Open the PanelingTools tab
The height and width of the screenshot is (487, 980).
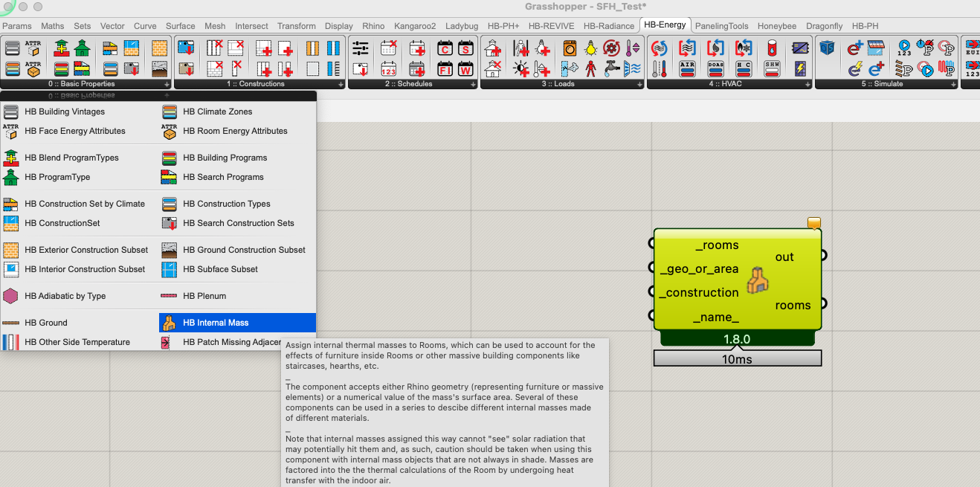coord(721,26)
